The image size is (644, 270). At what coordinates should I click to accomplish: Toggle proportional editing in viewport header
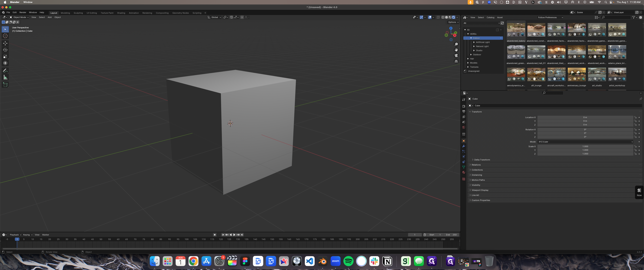(x=242, y=17)
